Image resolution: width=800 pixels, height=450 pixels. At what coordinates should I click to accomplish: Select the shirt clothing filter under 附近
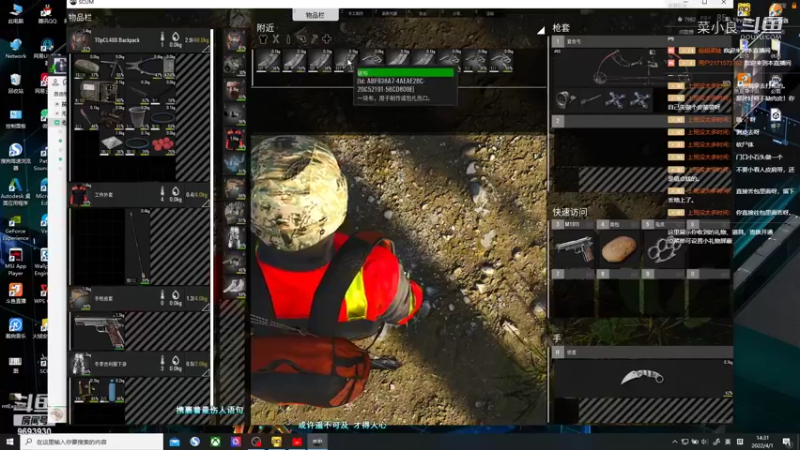point(263,39)
